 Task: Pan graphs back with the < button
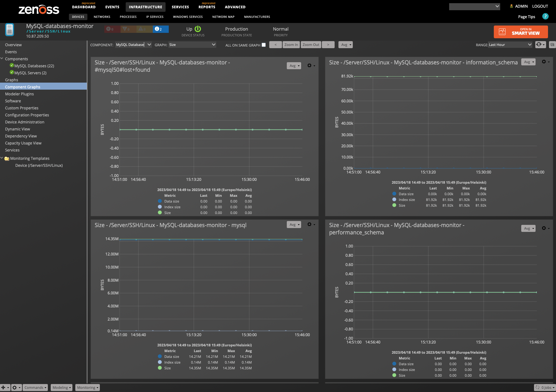275,45
